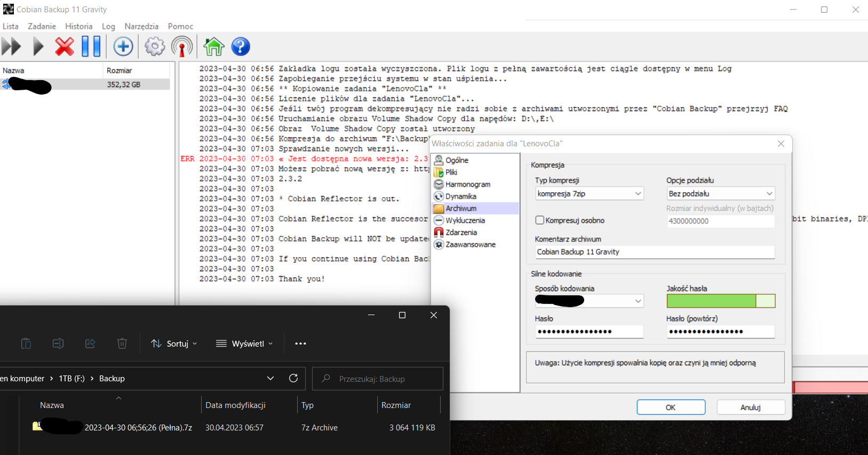Open the Zadanie menu
The height and width of the screenshot is (455, 868).
42,26
